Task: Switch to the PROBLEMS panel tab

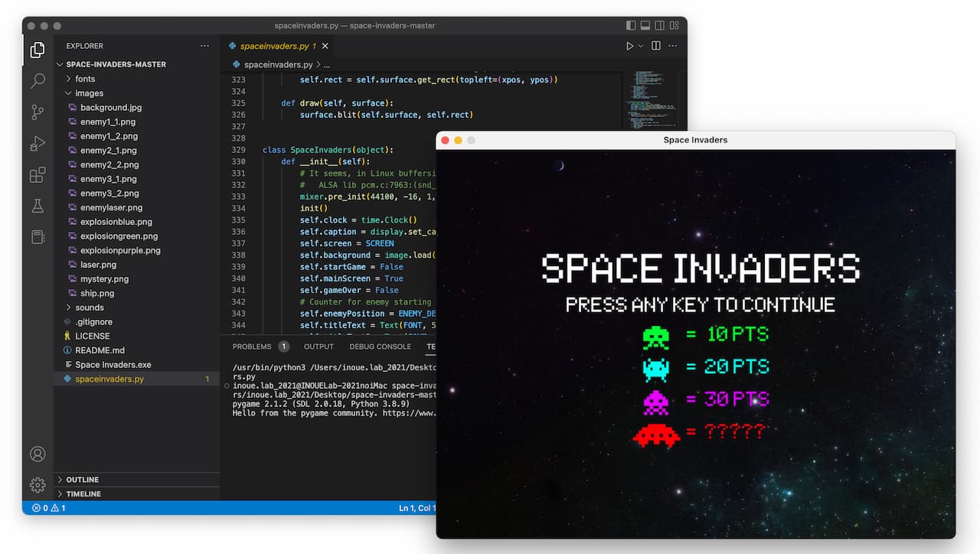Action: 252,347
